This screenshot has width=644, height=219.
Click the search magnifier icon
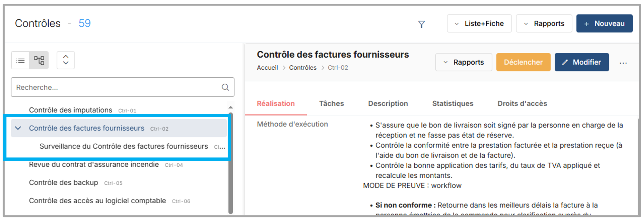225,87
